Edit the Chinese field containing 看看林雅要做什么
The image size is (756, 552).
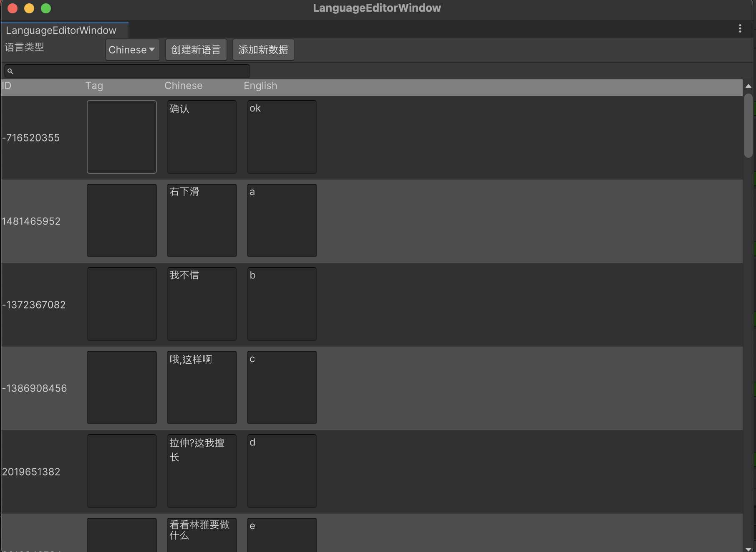tap(202, 535)
